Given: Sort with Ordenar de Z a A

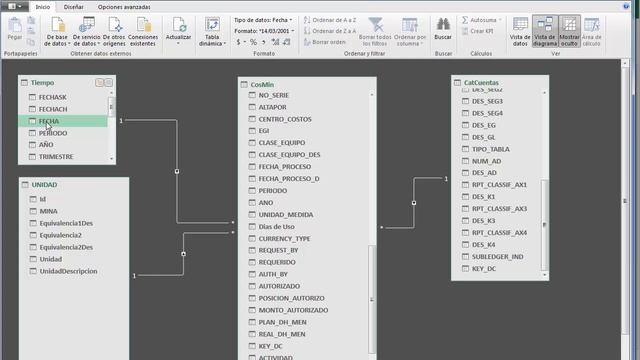Looking at the screenshot, I should 330,31.
